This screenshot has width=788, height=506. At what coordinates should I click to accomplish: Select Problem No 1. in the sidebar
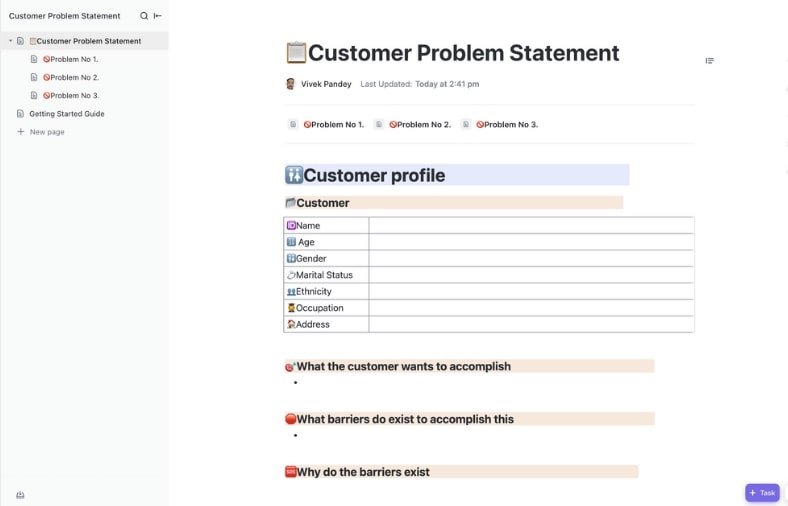point(74,60)
